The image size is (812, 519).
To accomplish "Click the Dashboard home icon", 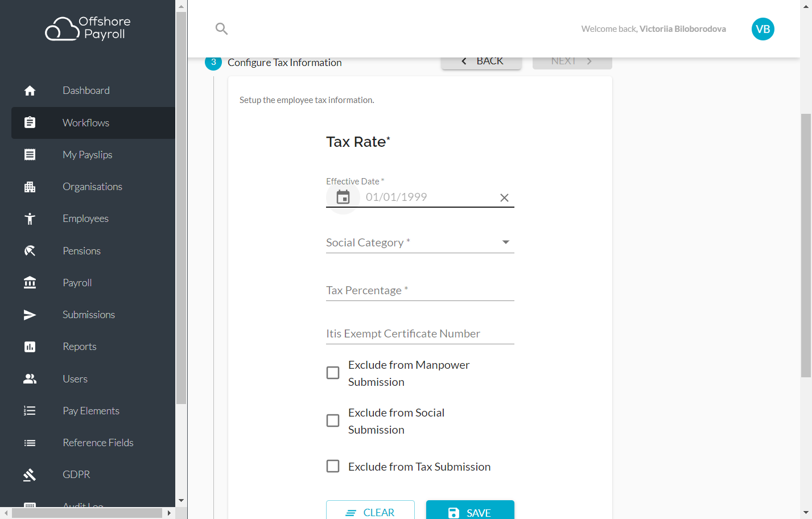I will (x=30, y=90).
